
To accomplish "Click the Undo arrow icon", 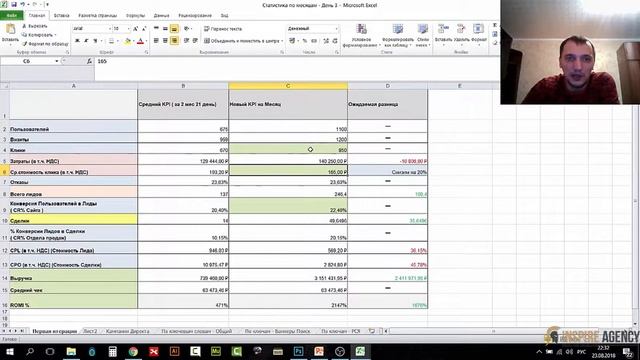I will (23, 4).
